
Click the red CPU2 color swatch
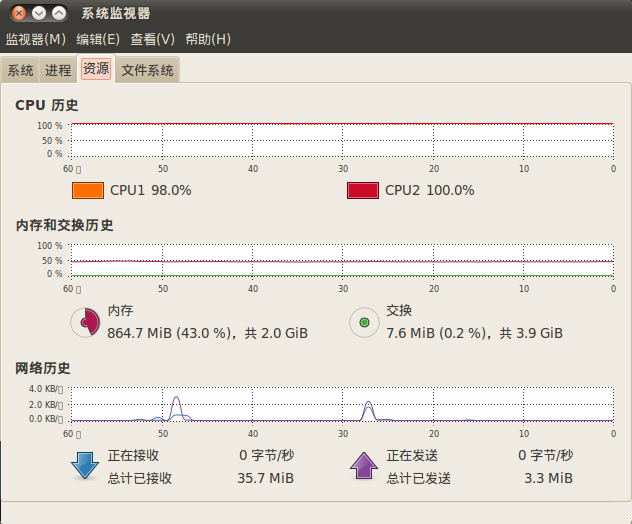coord(362,190)
